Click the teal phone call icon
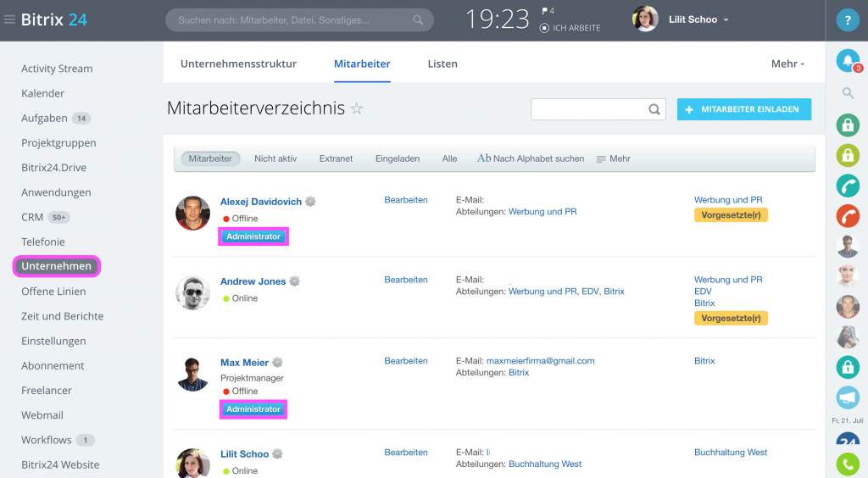Viewport: 868px width, 478px height. (x=848, y=186)
